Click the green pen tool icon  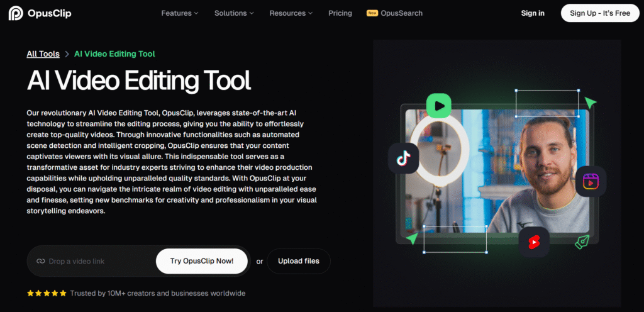point(582,242)
